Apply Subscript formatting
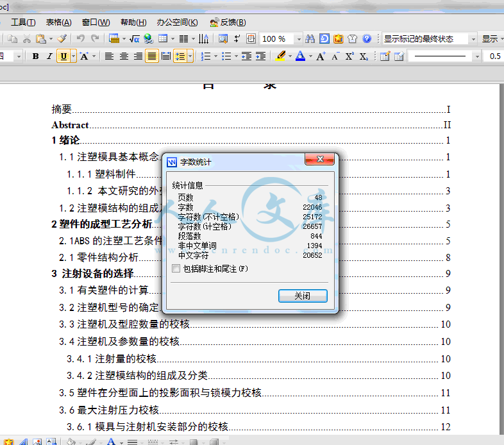The width and height of the screenshot is (504, 445). (x=364, y=56)
